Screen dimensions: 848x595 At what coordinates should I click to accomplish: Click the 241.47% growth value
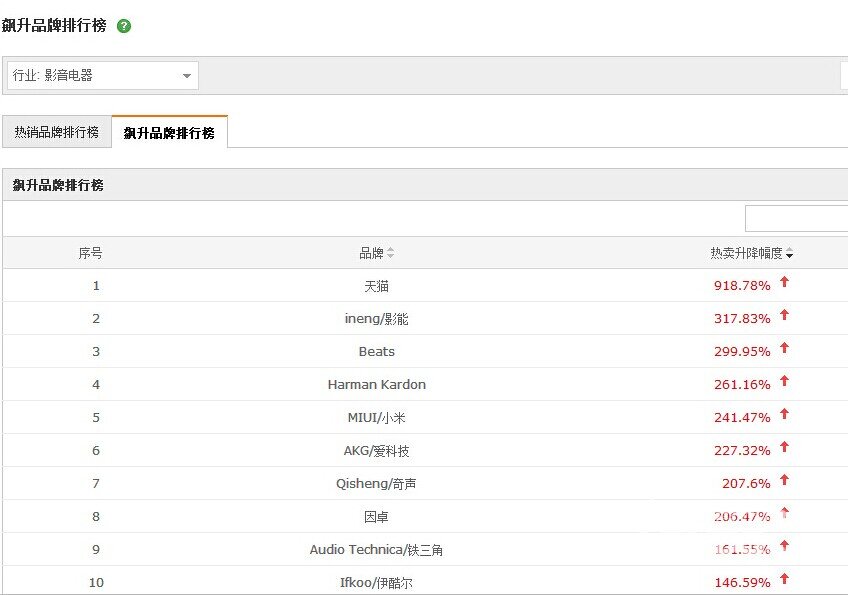742,418
